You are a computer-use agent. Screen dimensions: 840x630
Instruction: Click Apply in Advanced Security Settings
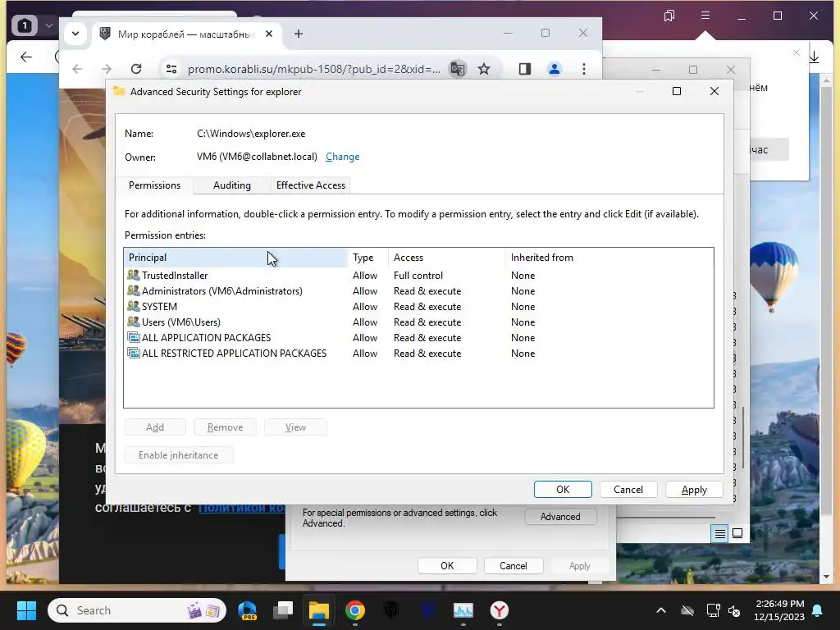[x=694, y=489]
